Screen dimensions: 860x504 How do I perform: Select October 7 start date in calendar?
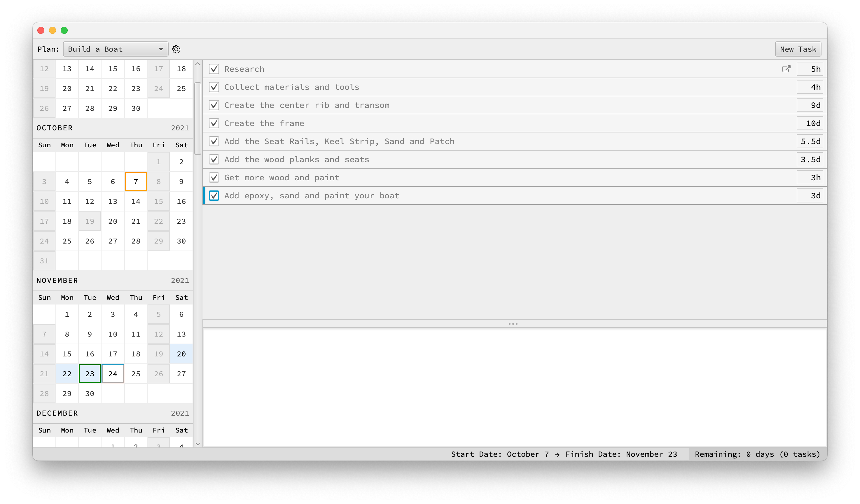pyautogui.click(x=136, y=181)
